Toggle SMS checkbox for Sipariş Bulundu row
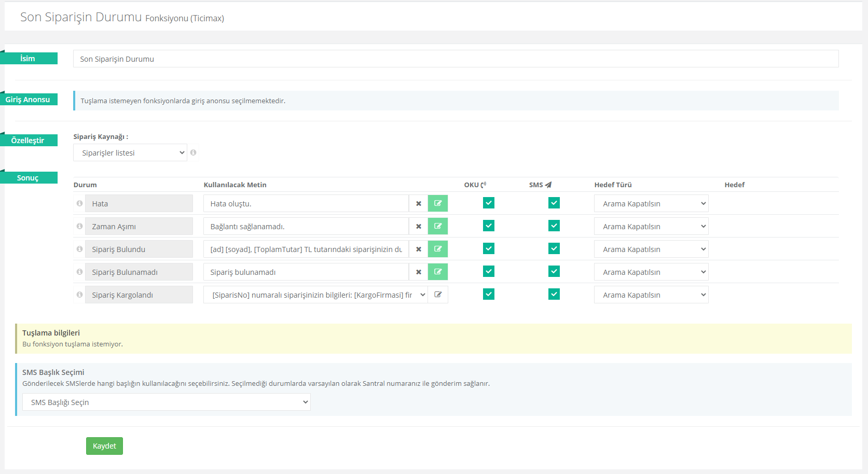 (x=554, y=248)
